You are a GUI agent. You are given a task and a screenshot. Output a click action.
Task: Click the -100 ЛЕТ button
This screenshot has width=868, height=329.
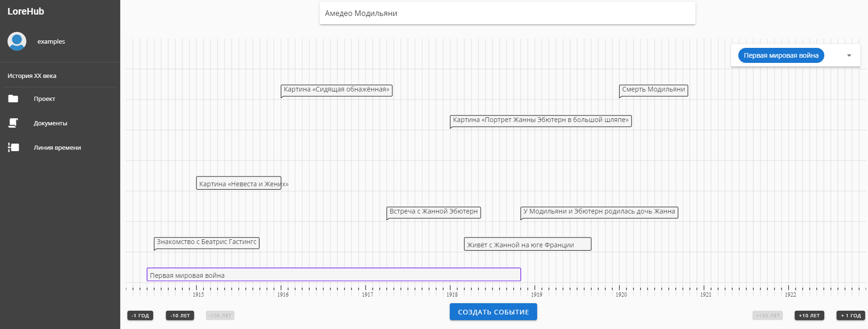pos(220,315)
